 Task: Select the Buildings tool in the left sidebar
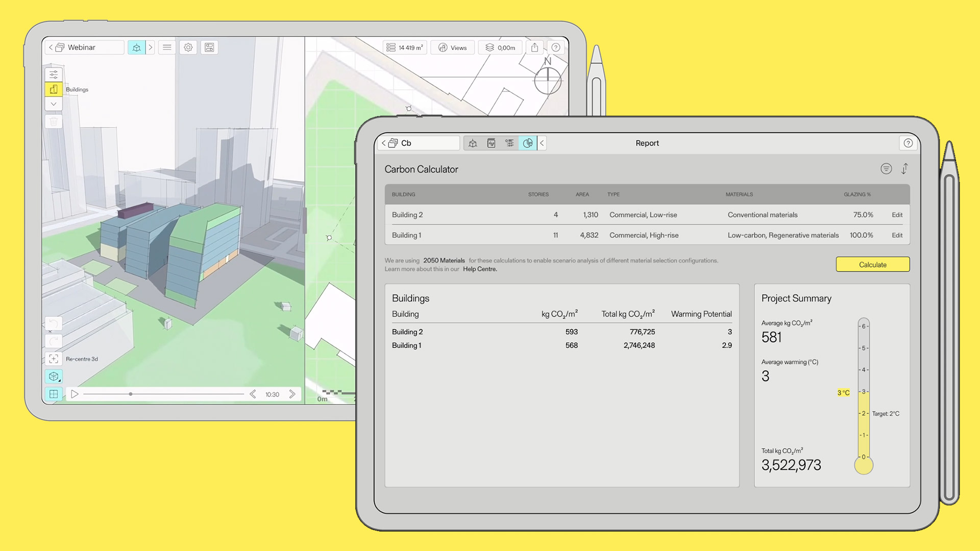[x=54, y=89]
